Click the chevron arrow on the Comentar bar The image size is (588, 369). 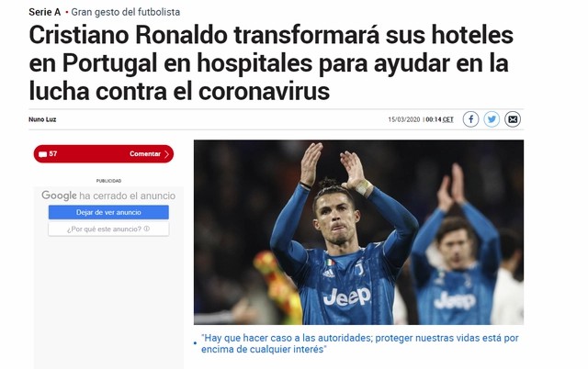[167, 154]
